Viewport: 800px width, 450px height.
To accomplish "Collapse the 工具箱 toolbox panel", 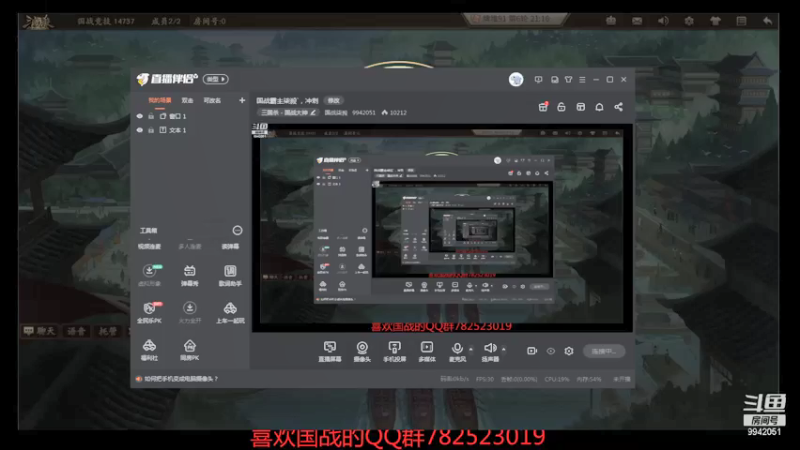I will [237, 231].
